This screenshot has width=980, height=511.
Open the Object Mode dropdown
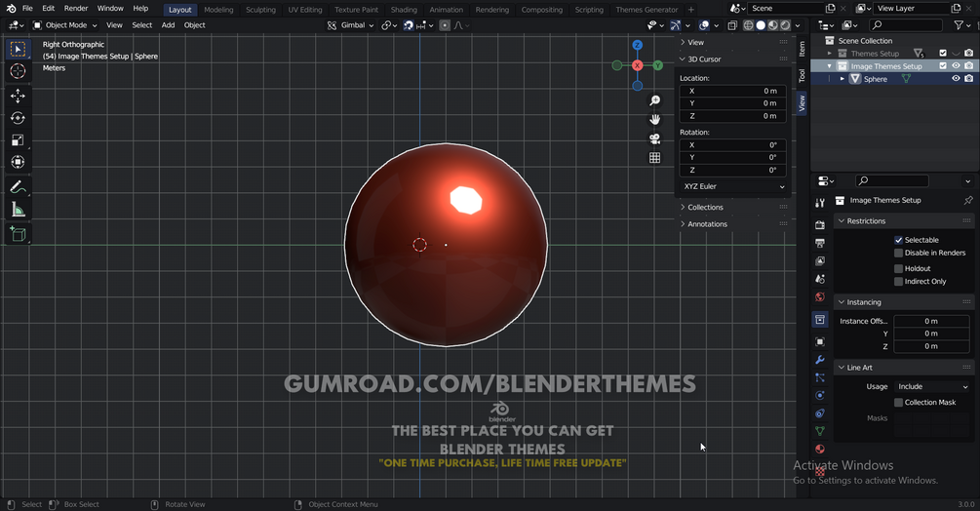point(65,25)
